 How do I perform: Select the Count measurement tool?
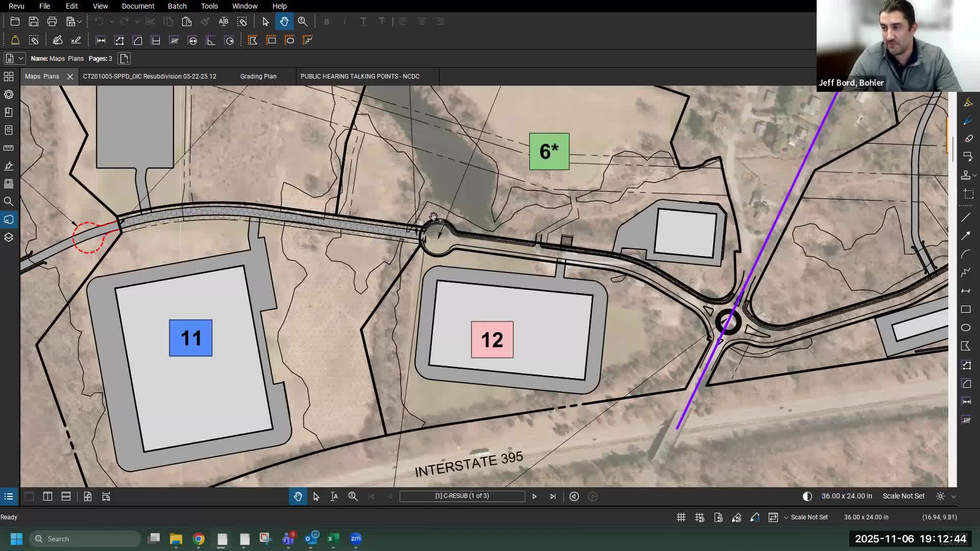tap(174, 40)
